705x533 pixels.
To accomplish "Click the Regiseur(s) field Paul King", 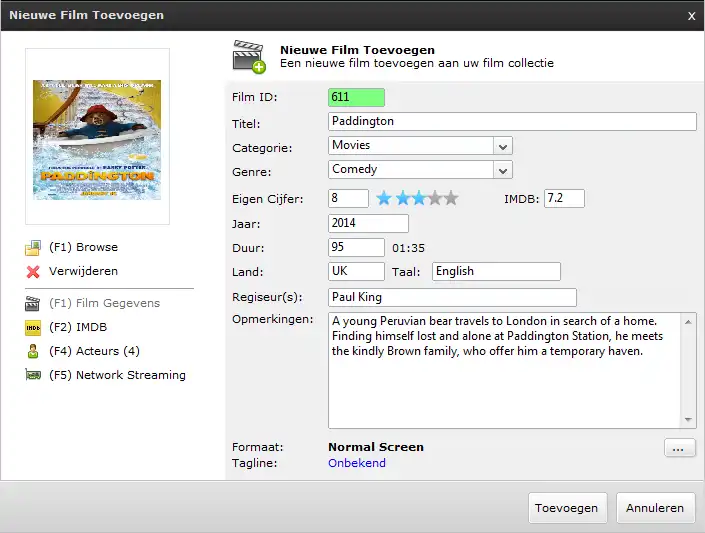I will [452, 297].
